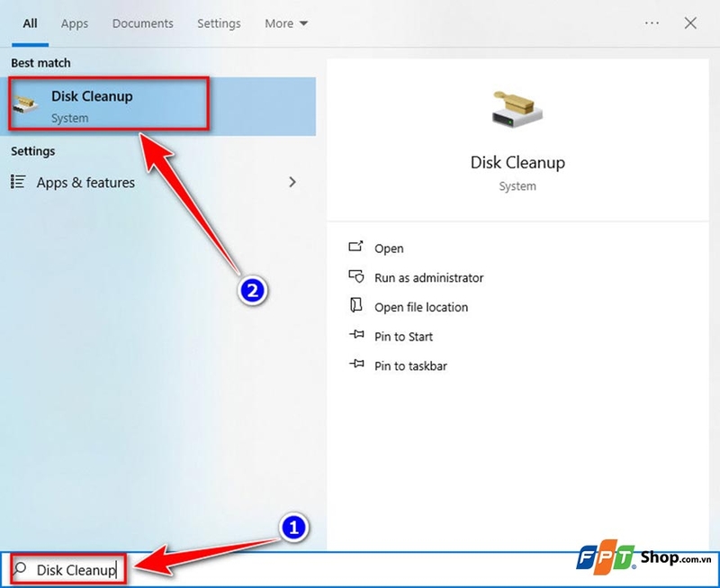
Task: Expand the More dropdown
Action: coord(285,23)
